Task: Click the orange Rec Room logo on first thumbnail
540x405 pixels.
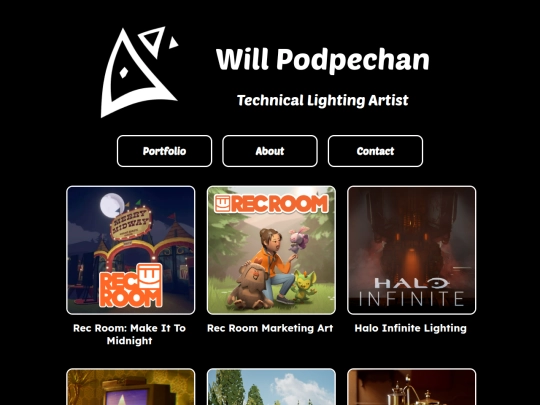Action: 131,285
